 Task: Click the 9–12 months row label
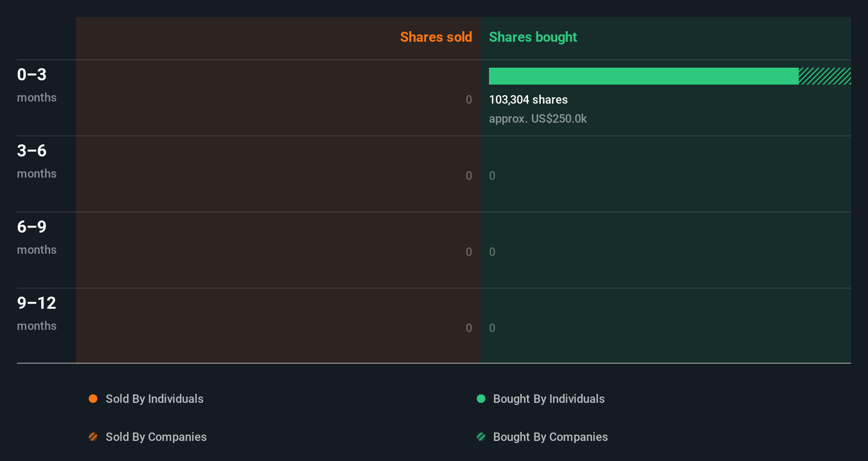36,313
